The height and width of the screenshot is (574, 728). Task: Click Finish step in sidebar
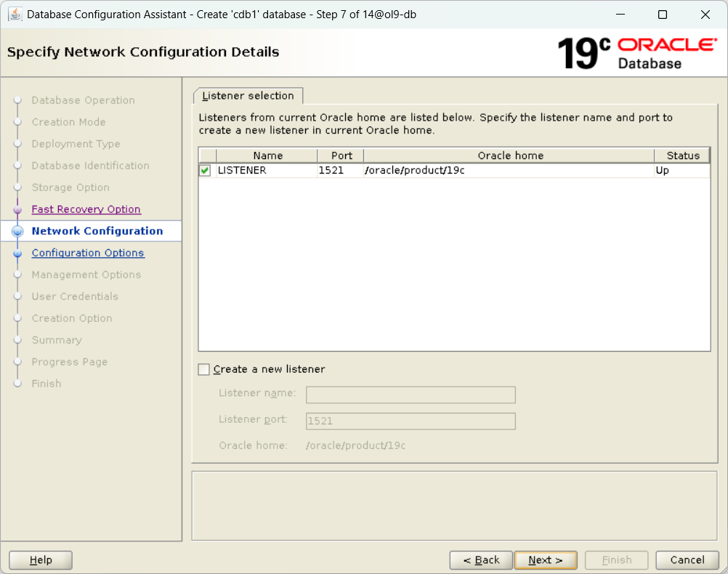(46, 384)
